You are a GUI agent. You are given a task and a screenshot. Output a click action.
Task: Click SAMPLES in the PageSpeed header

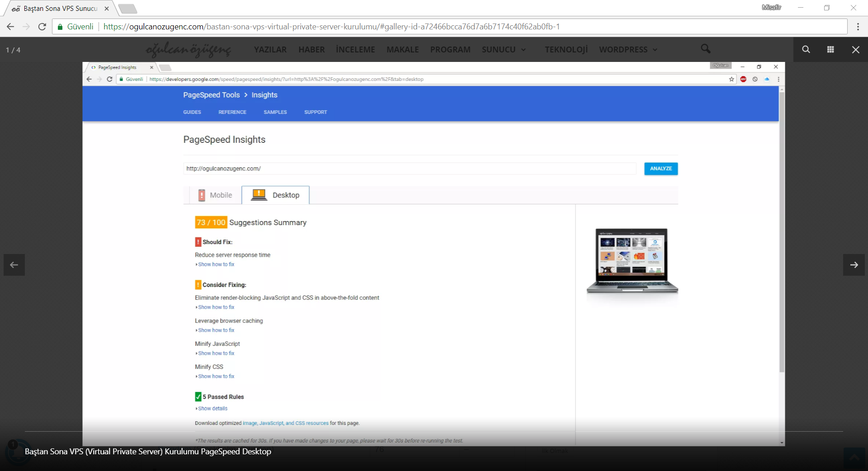(x=275, y=112)
